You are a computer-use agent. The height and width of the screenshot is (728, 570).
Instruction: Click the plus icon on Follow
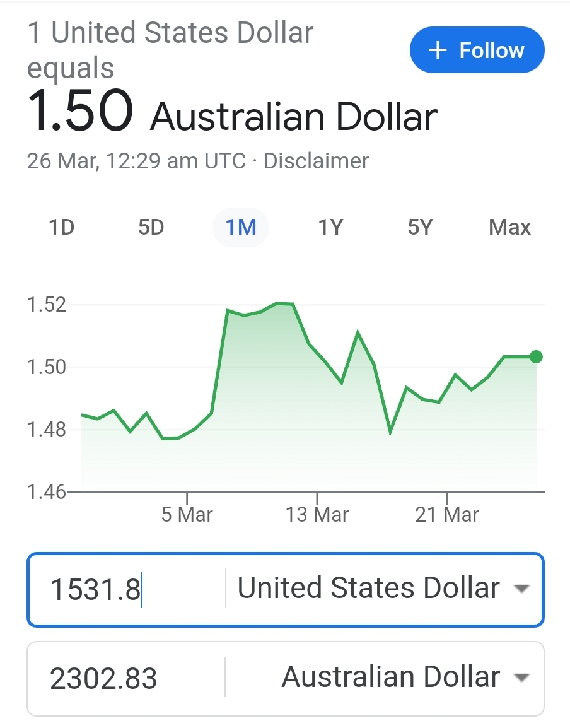[438, 50]
